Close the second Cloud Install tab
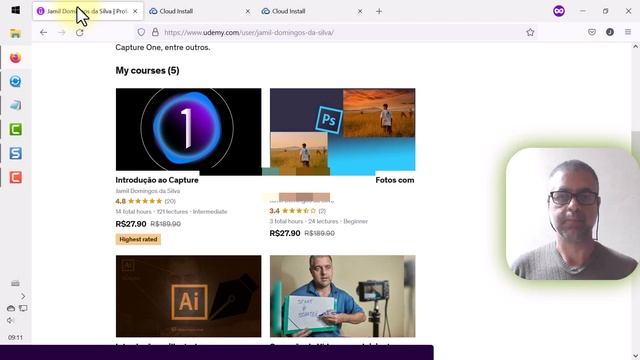The height and width of the screenshot is (360, 640). [x=360, y=11]
